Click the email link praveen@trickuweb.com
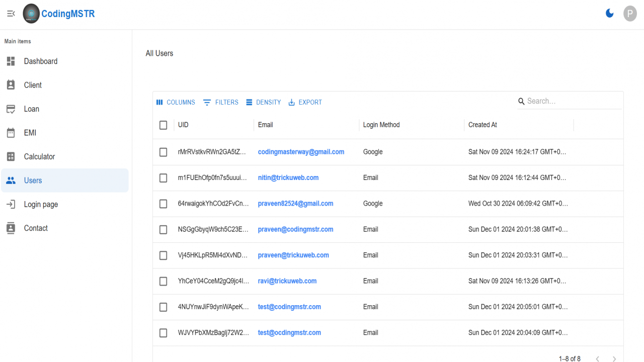 pos(293,255)
